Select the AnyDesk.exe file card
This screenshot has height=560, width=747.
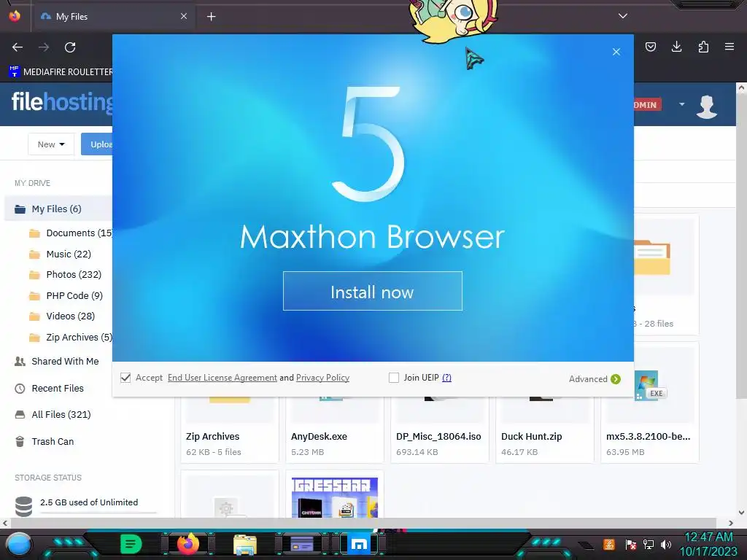(x=334, y=429)
